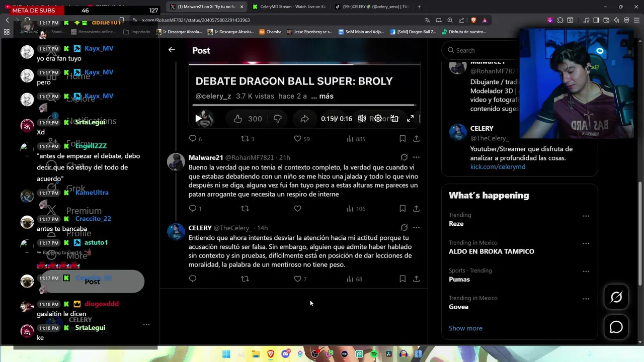The image size is (644, 362).
Task: Open Discord from the taskbar
Action: [285, 354]
